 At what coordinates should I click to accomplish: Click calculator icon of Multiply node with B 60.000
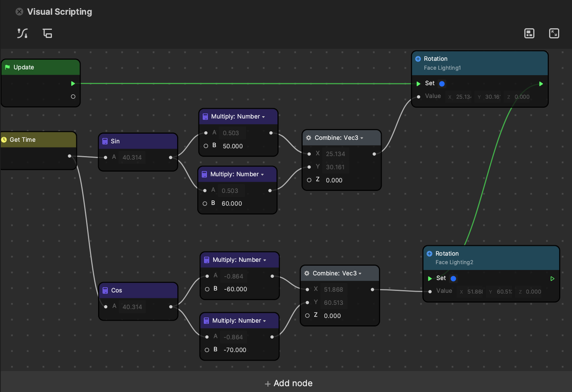(x=205, y=174)
